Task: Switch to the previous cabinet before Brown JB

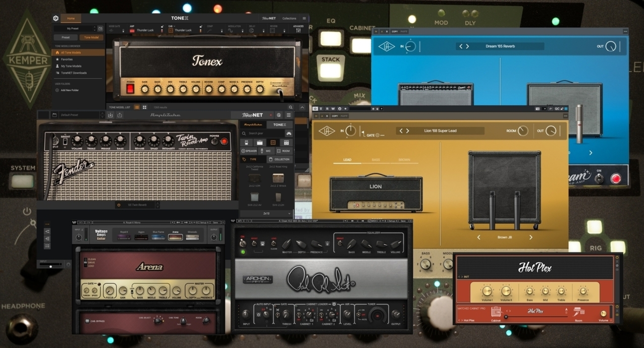Action: click(x=479, y=237)
